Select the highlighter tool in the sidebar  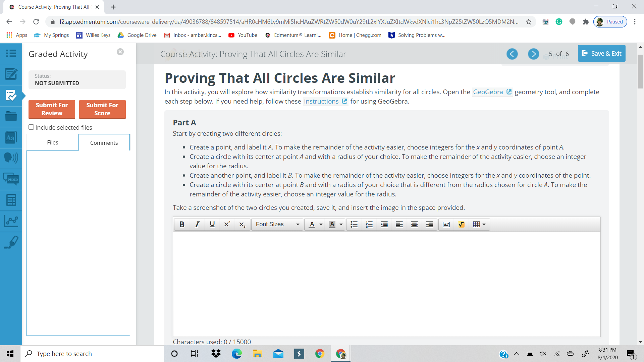[x=11, y=242]
